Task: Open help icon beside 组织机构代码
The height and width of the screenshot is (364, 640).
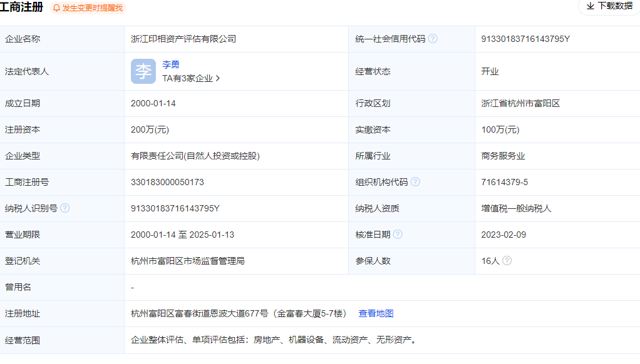Action: pyautogui.click(x=415, y=182)
